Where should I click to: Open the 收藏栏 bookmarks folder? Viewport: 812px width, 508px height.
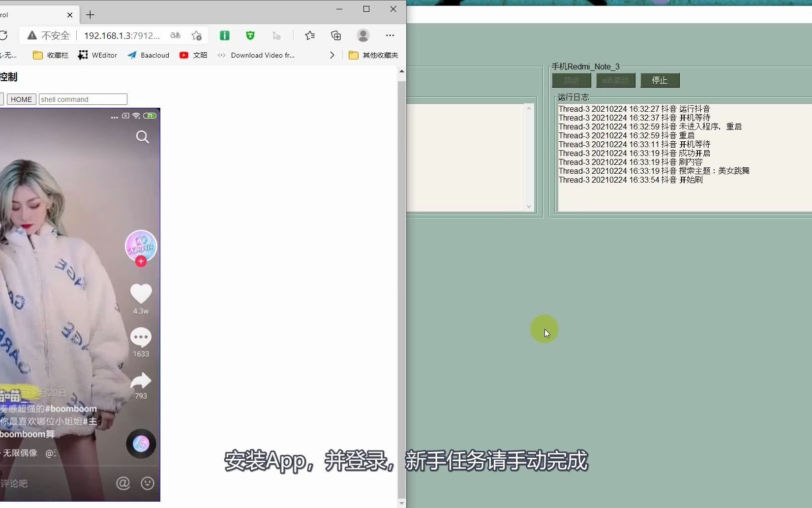pyautogui.click(x=51, y=55)
